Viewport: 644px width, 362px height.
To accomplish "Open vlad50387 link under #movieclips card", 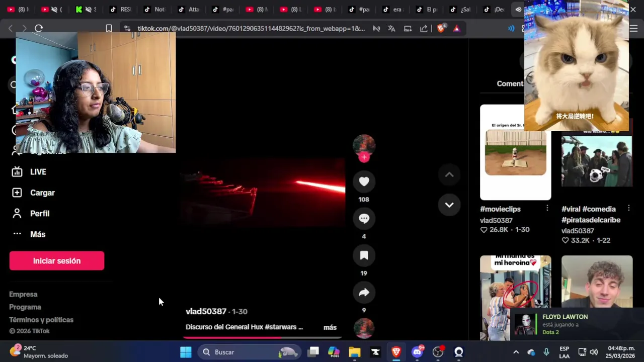I will (x=496, y=220).
